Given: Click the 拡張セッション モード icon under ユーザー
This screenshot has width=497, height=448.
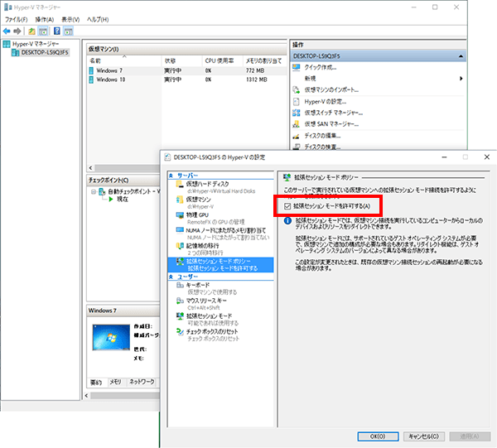Looking at the screenshot, I should click(x=180, y=316).
